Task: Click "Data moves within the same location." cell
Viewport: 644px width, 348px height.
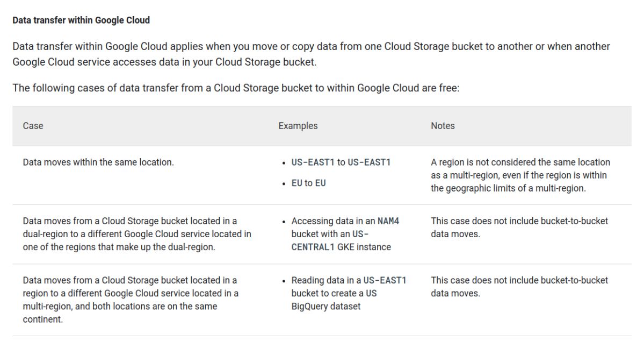Action: (98, 162)
